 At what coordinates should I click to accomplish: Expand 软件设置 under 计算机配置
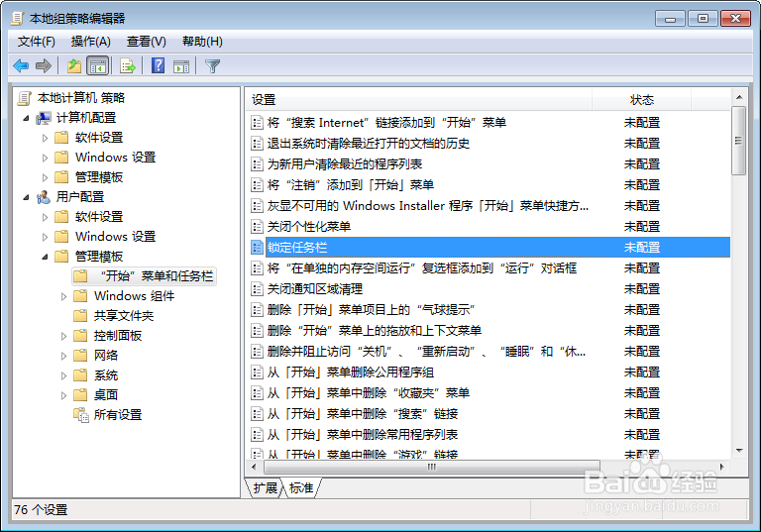(46, 138)
